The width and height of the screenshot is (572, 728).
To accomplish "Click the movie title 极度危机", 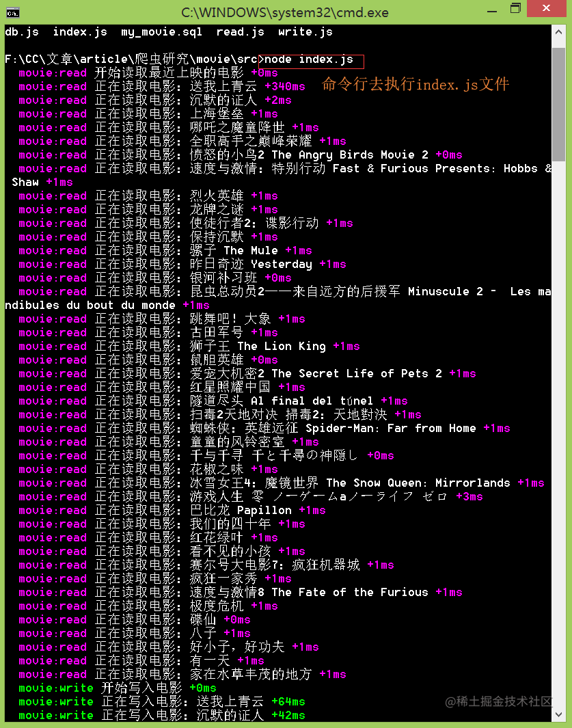I will [217, 606].
